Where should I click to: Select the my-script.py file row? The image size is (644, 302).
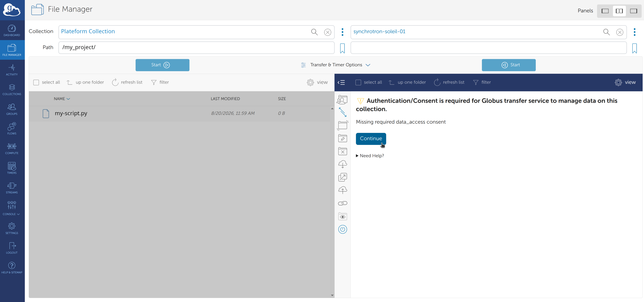(179, 114)
